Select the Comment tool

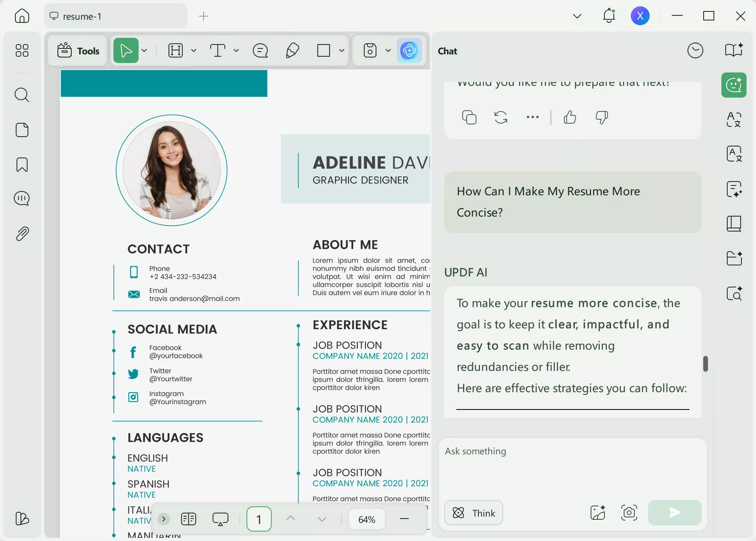[260, 50]
